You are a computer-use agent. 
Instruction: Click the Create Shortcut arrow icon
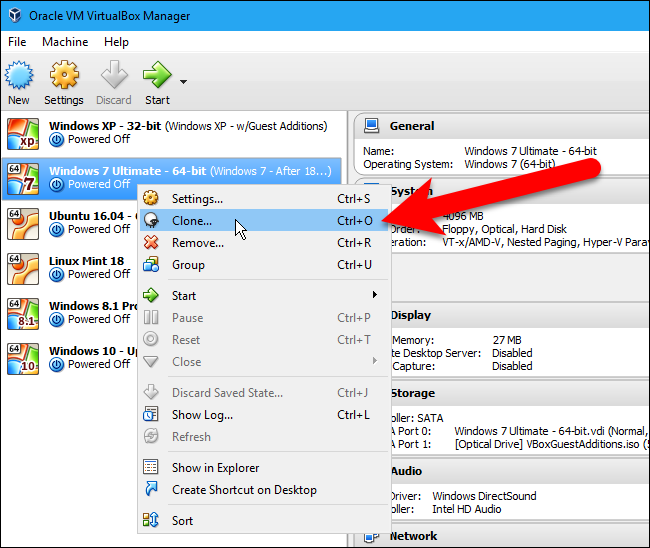151,489
